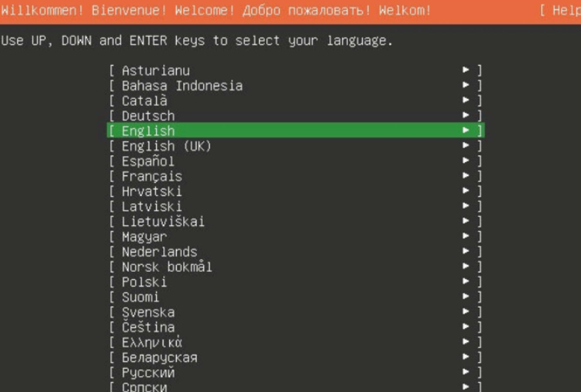This screenshot has height=392, width=581.
Task: Open the Help menu in header
Action: tap(561, 11)
